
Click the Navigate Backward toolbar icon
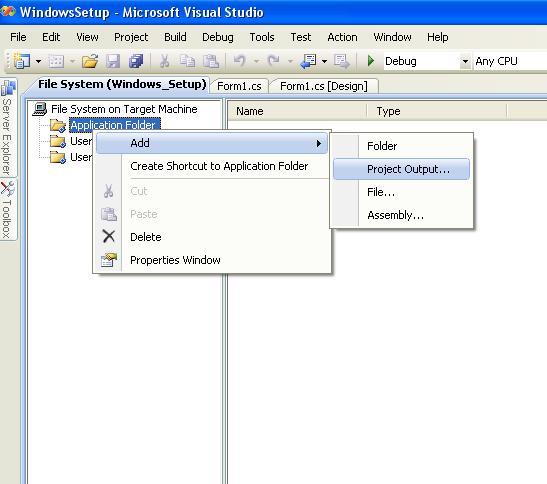click(x=308, y=61)
